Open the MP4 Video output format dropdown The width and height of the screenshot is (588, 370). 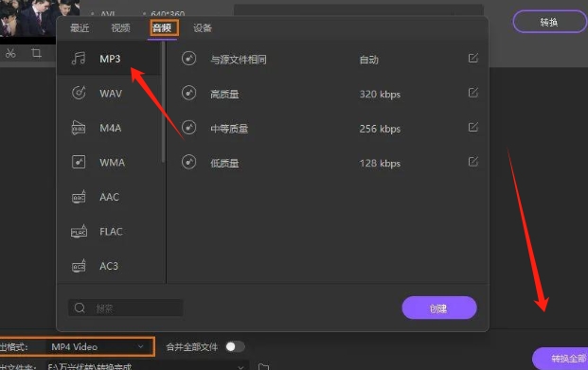(x=98, y=346)
